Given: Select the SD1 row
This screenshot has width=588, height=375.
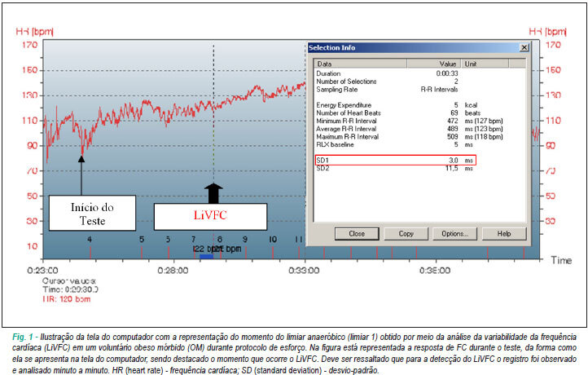Looking at the screenshot, I should [396, 161].
